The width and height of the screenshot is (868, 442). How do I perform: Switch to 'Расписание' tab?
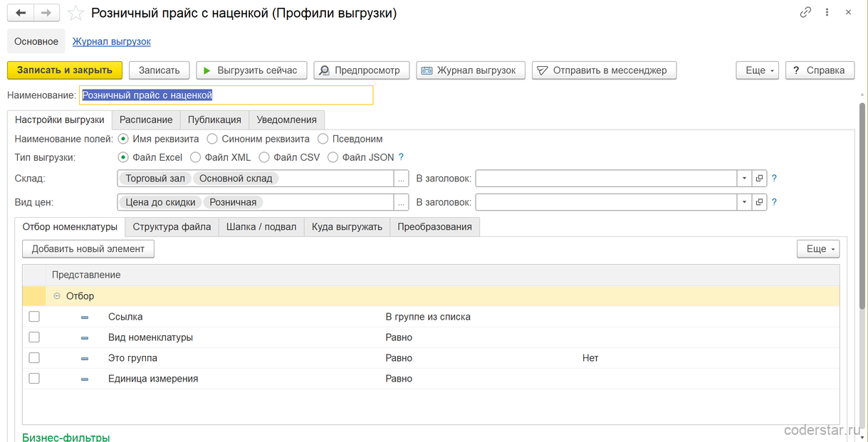tap(146, 120)
